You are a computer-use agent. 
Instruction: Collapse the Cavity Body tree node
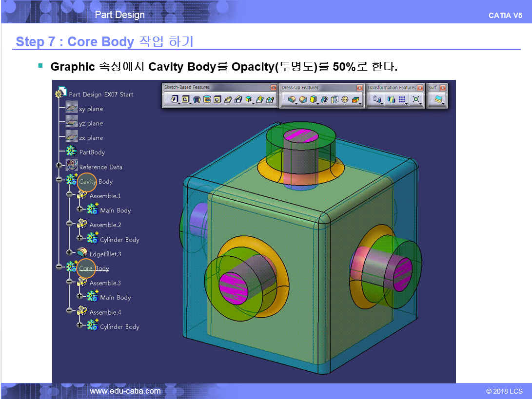[x=59, y=180]
